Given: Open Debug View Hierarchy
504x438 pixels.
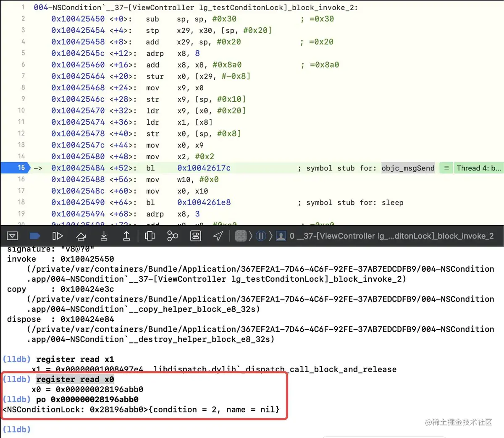Looking at the screenshot, I should pyautogui.click(x=150, y=236).
